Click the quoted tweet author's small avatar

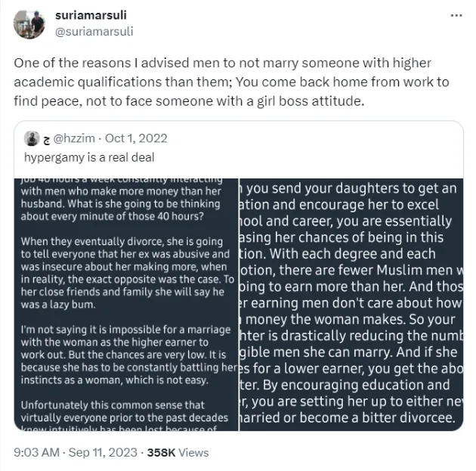[32, 138]
